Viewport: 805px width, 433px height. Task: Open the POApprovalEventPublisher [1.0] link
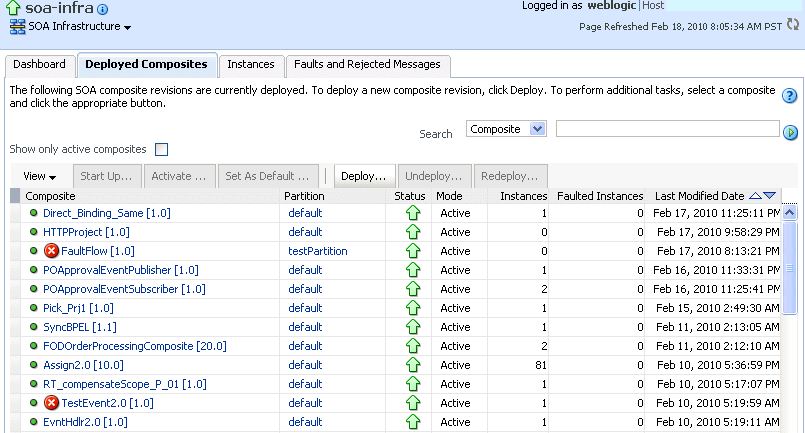[x=121, y=270]
